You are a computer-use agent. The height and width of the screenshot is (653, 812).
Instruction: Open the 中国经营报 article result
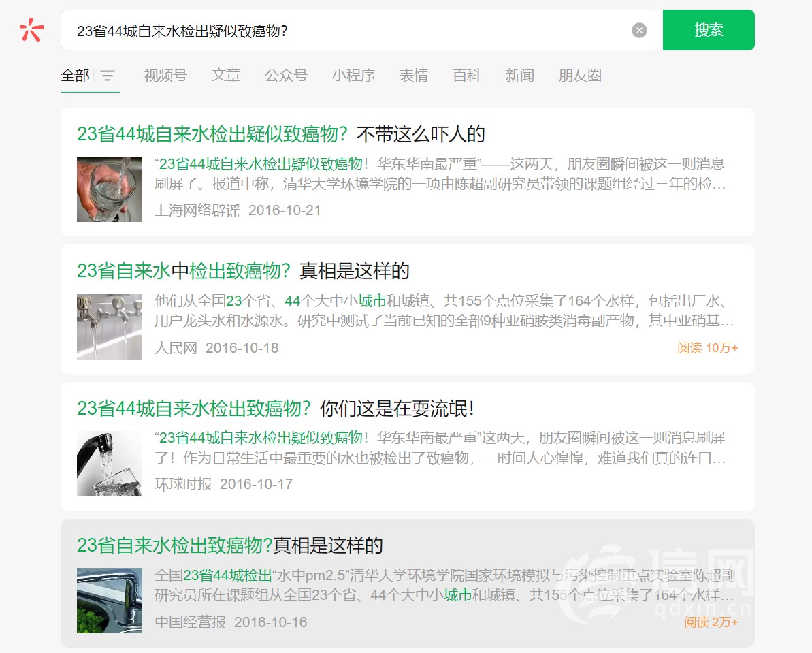pyautogui.click(x=230, y=545)
